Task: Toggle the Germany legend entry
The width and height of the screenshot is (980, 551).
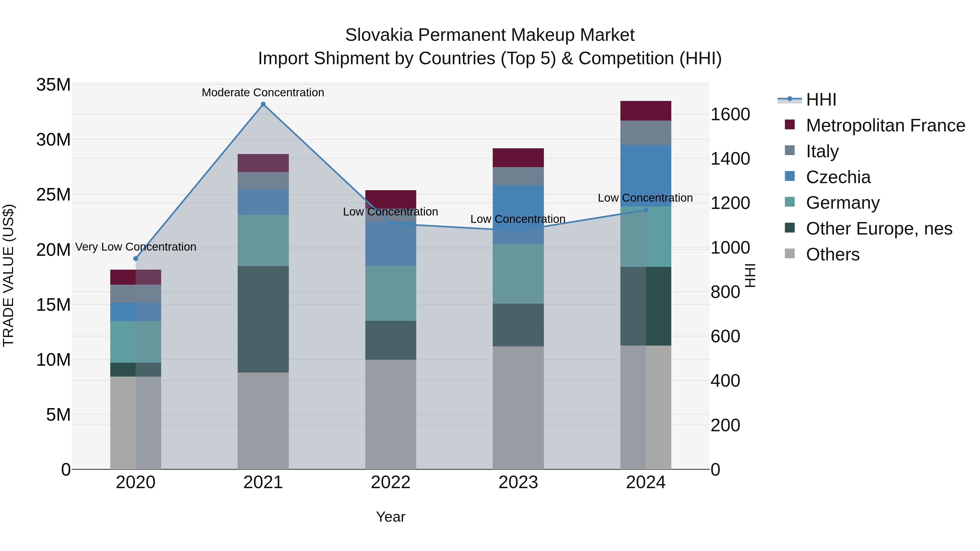Action: [x=832, y=202]
